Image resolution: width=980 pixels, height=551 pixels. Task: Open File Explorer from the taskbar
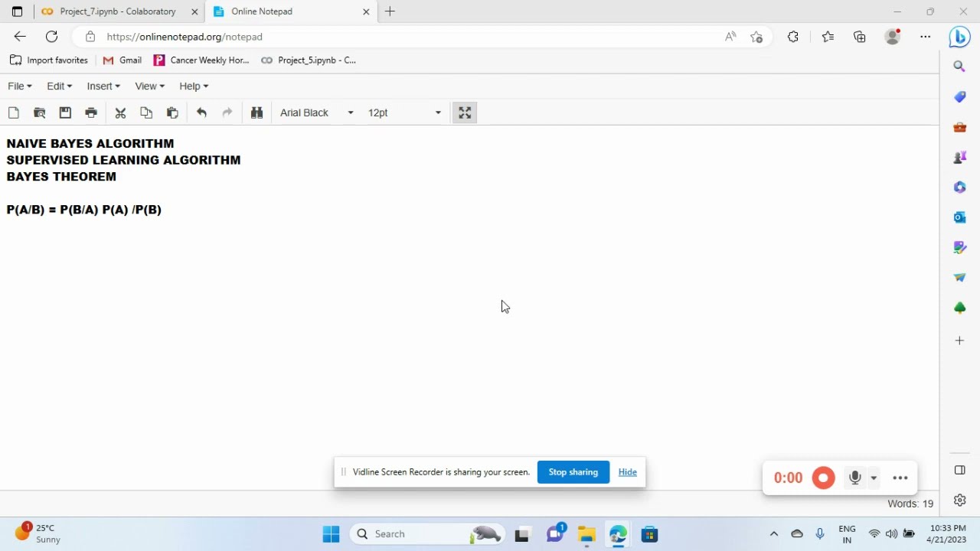[586, 534]
